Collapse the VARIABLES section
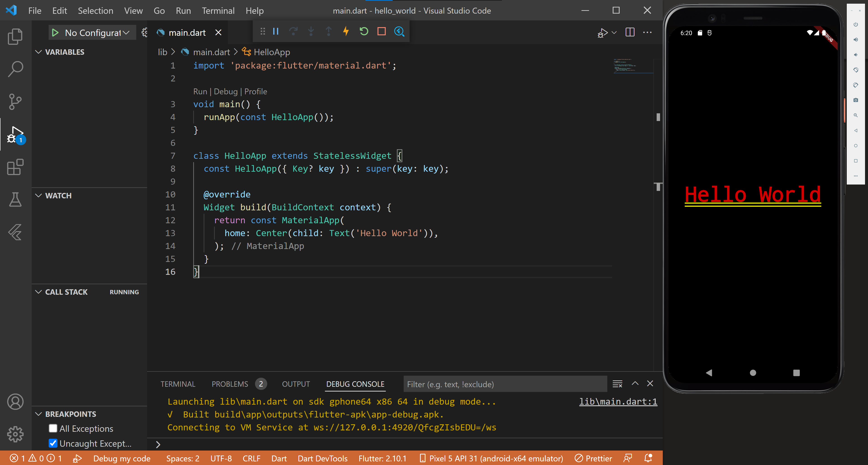The width and height of the screenshot is (868, 465). tap(39, 52)
